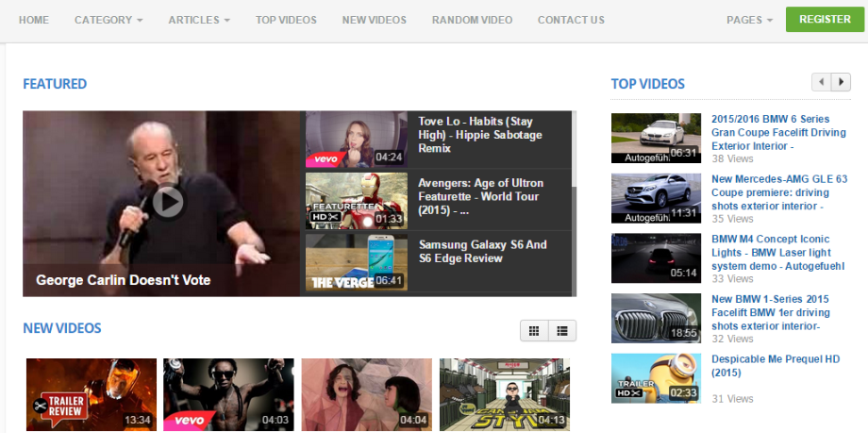Show next Top Videos page arrow
The height and width of the screenshot is (448, 868).
pos(841,82)
